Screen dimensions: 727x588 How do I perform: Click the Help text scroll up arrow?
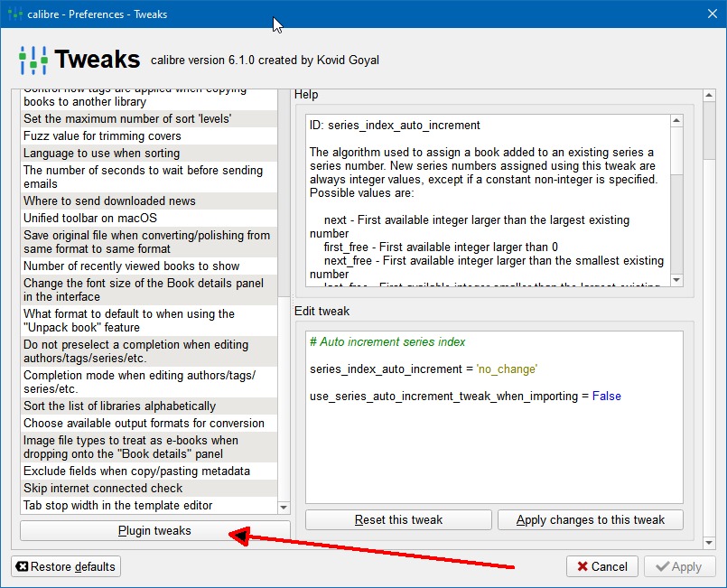tap(676, 120)
